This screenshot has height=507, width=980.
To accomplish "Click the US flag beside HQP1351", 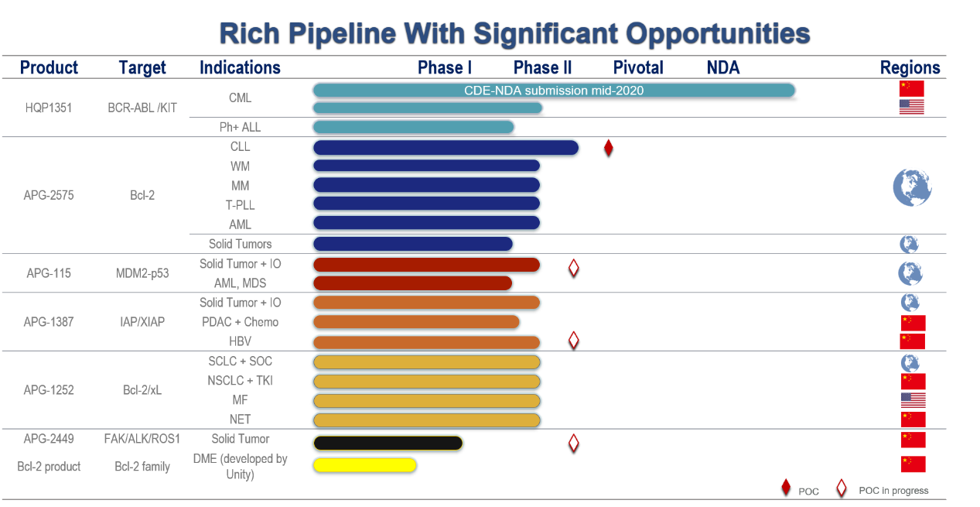I will coord(911,107).
